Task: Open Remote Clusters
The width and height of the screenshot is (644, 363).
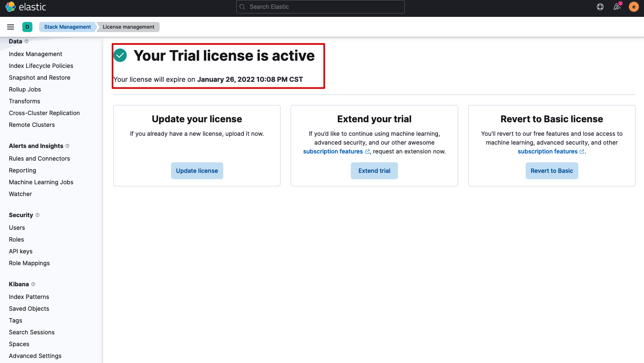Action: click(x=32, y=125)
